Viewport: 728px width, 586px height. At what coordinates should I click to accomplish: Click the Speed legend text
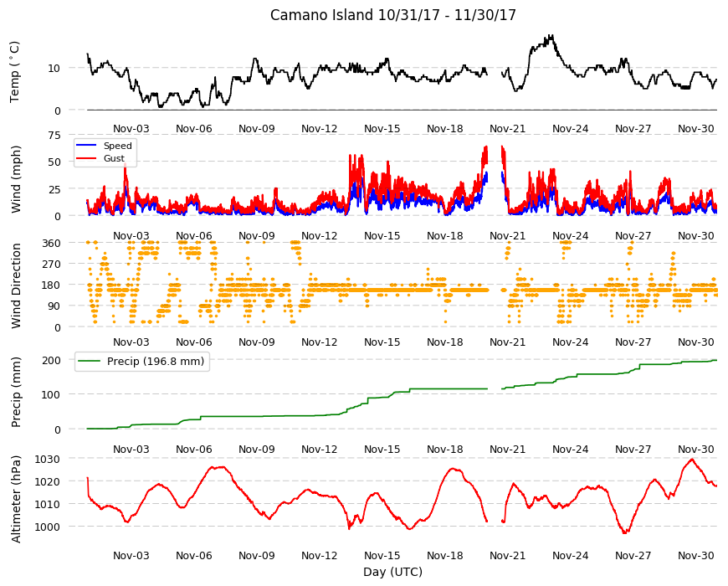click(x=117, y=146)
